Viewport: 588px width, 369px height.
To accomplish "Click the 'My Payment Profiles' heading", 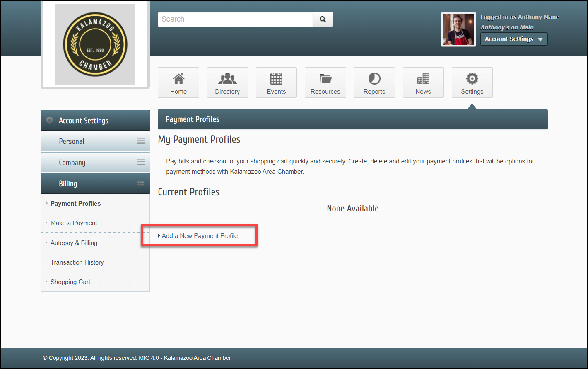I will click(199, 139).
